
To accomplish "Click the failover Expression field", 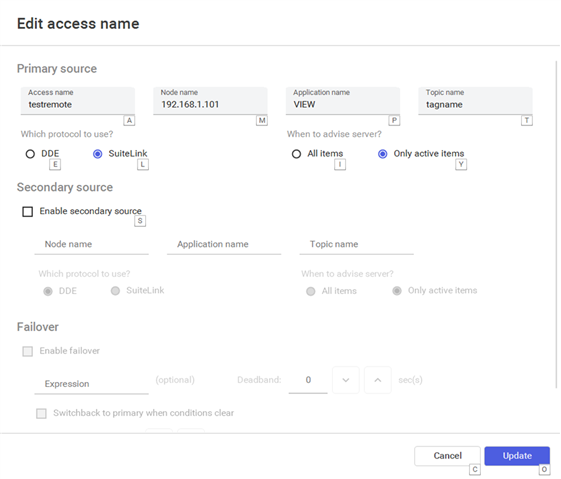I will [92, 383].
